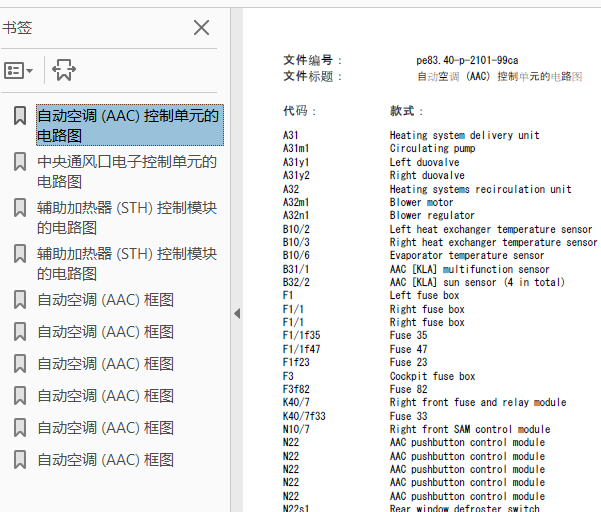Click 'AAC [KLA] multifunction sensor' text
This screenshot has height=512, width=601.
[470, 269]
